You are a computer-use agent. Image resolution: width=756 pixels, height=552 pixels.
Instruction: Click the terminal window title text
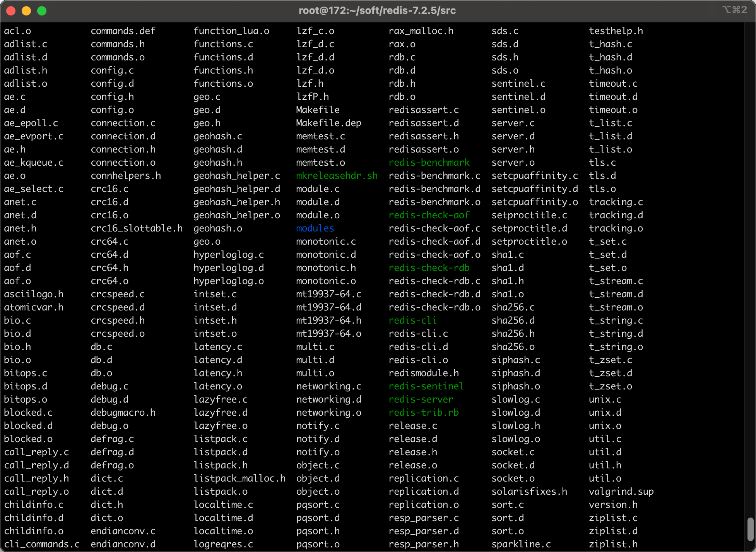pyautogui.click(x=377, y=10)
